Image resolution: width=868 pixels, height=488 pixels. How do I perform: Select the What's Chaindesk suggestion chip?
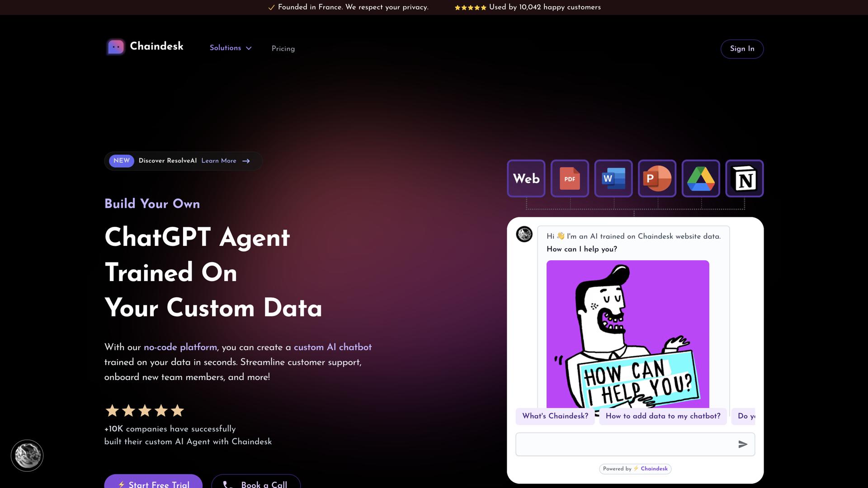click(x=555, y=416)
